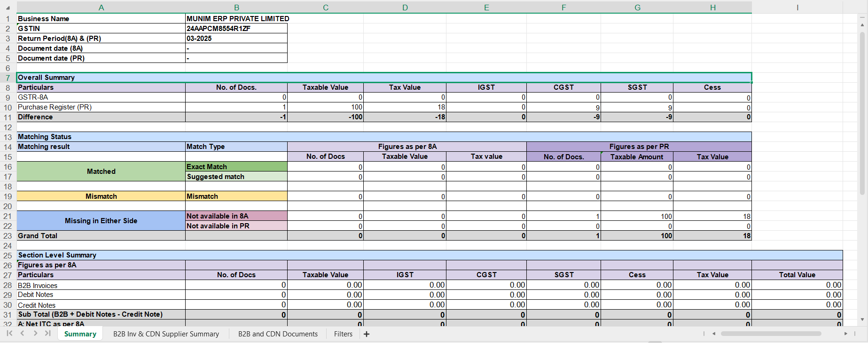Select column B header
Viewport: 868px width, 343px height.
tap(236, 8)
